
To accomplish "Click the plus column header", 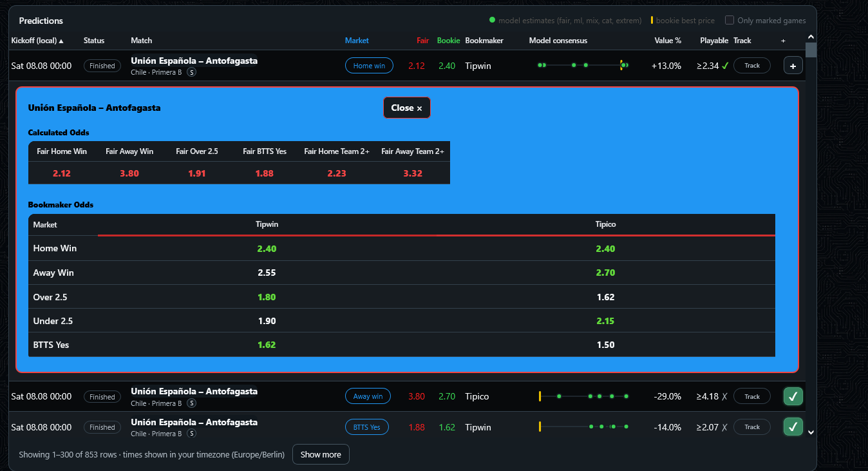I will click(783, 41).
